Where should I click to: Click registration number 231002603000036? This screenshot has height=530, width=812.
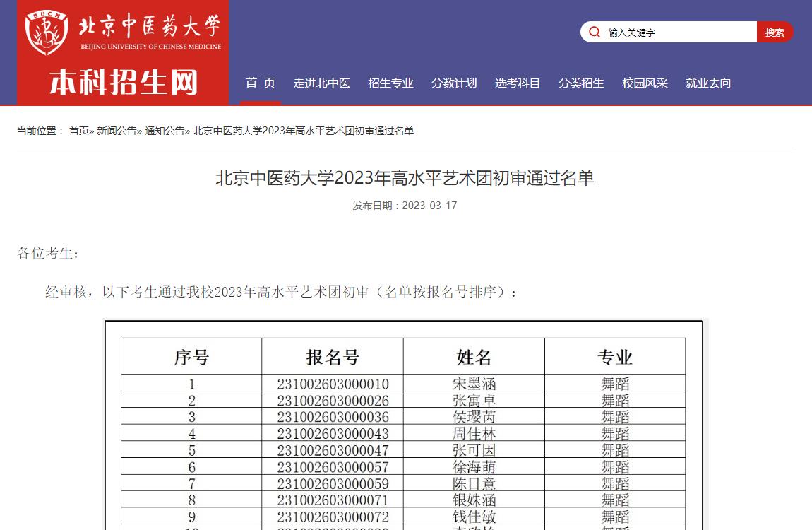(x=333, y=417)
